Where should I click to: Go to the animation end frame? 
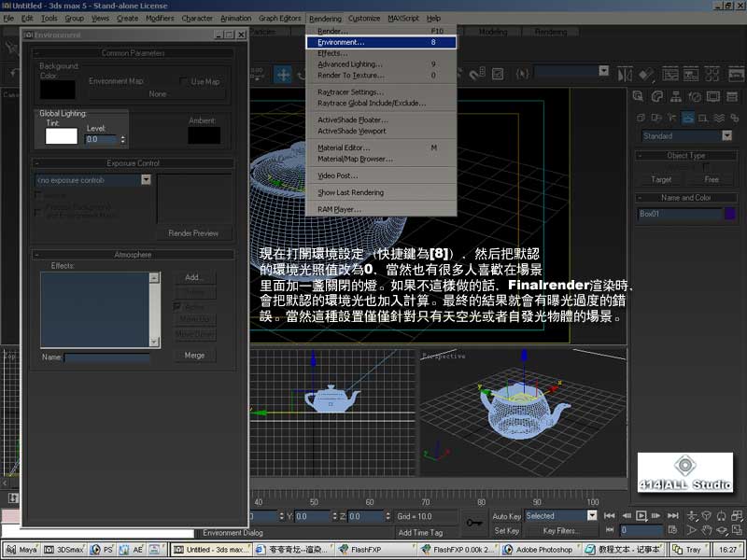pos(672,516)
